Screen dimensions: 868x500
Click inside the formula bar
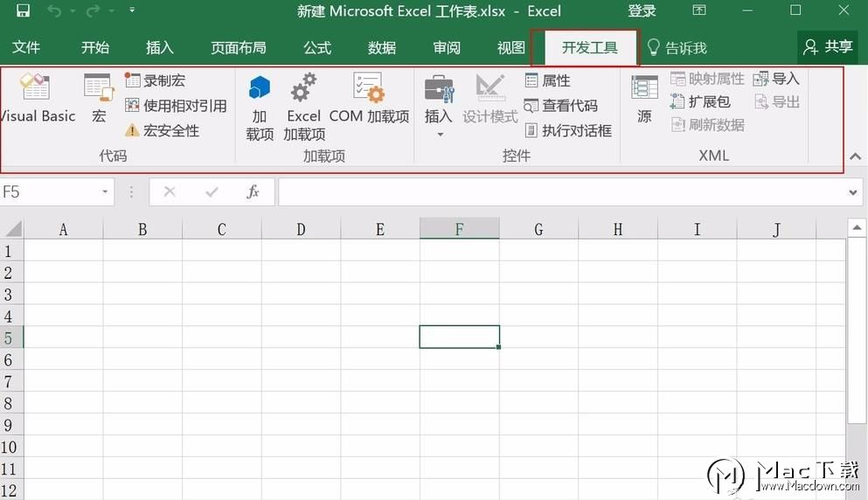pyautogui.click(x=562, y=191)
